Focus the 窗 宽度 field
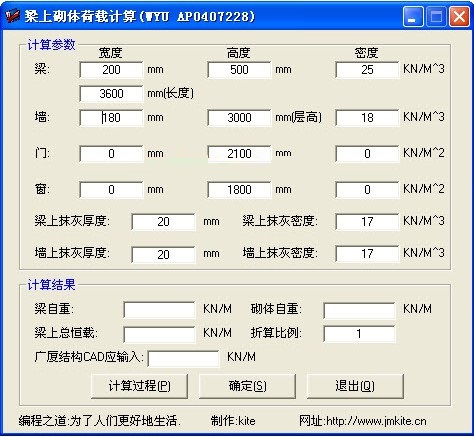474x437 pixels. (x=111, y=190)
